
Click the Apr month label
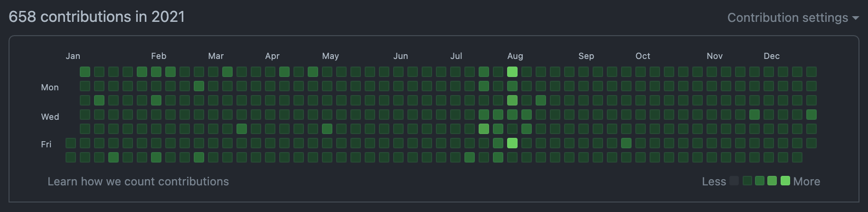point(272,56)
